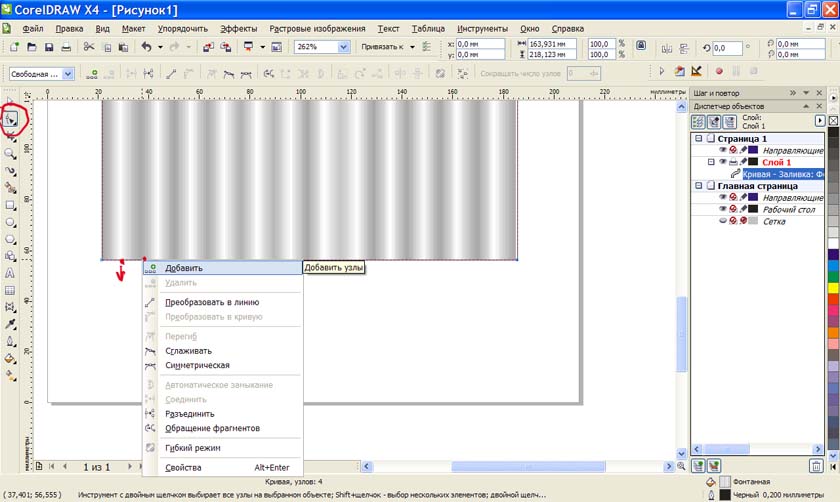Toggle visibility eye of Слой 1

722,162
